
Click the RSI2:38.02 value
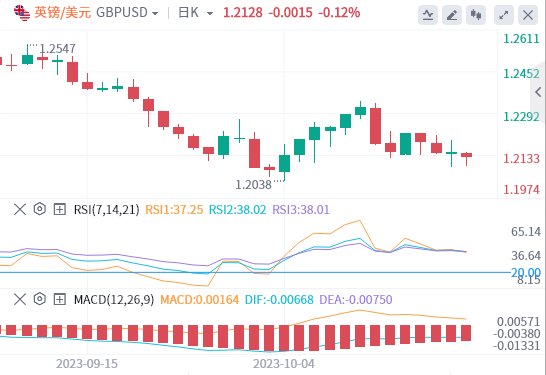coord(237,210)
